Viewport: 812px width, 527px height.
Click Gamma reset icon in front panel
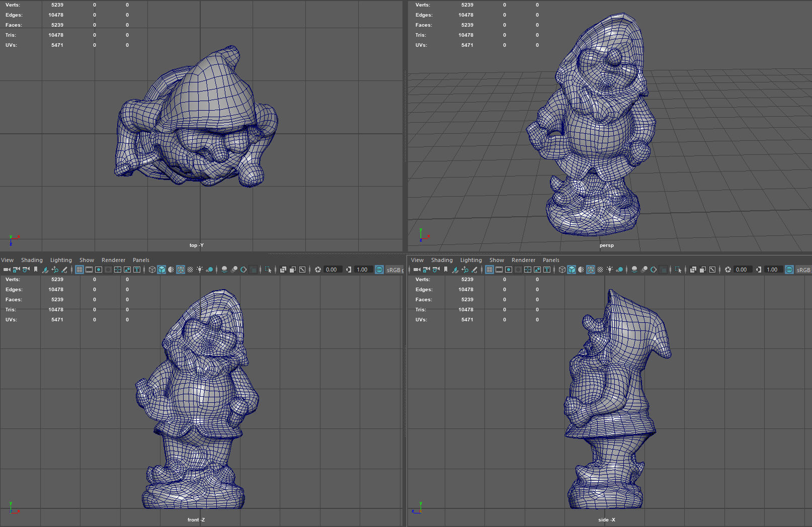pos(348,270)
